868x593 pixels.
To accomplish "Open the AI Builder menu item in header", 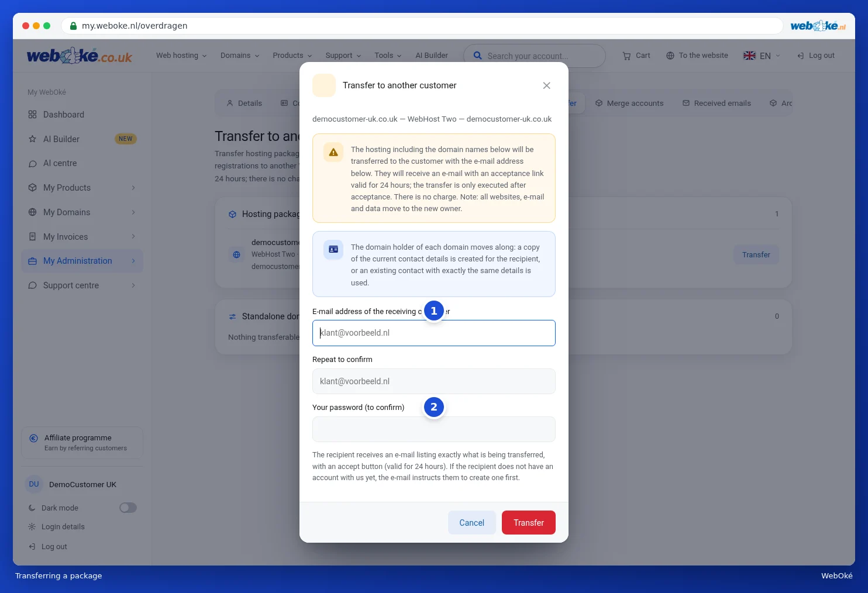I will click(x=432, y=56).
